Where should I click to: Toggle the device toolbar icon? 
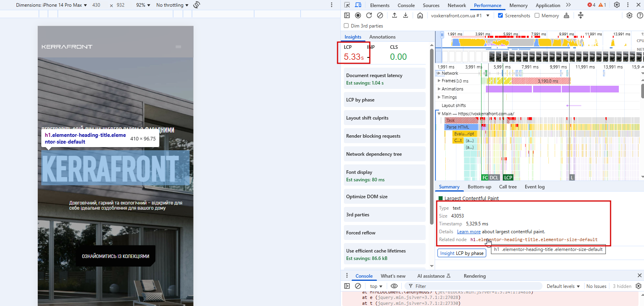(358, 5)
